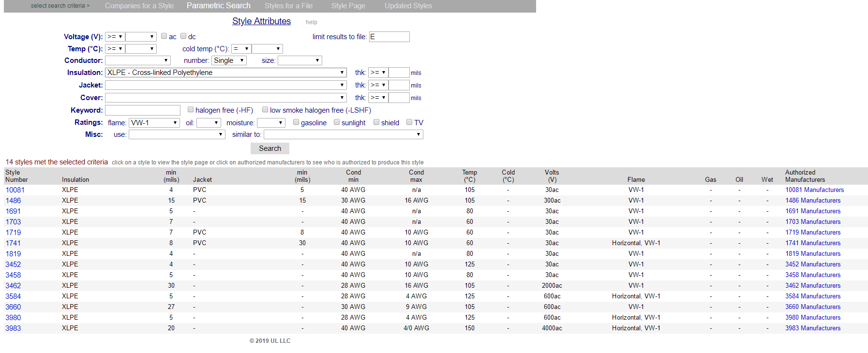
Task: Toggle the halogen free (-HF) checkbox
Action: (x=191, y=110)
